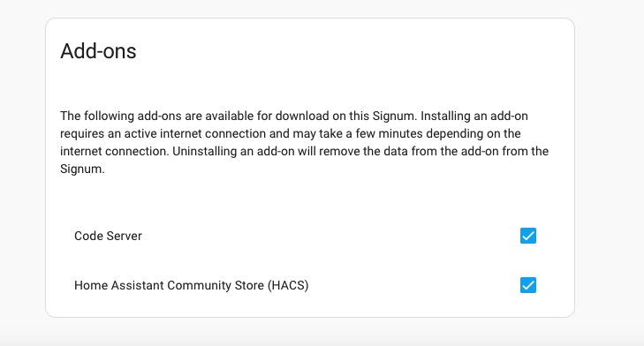Click the checkmark icon beside Code Server

527,236
